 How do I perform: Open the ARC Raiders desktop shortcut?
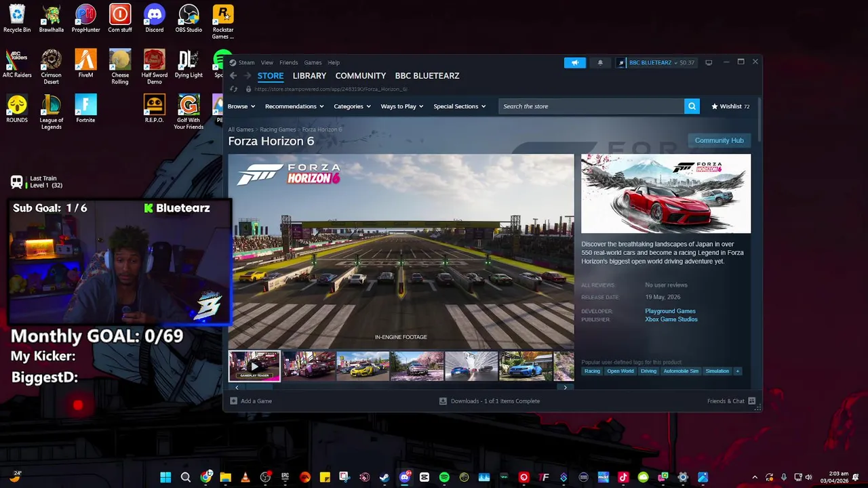pos(17,64)
